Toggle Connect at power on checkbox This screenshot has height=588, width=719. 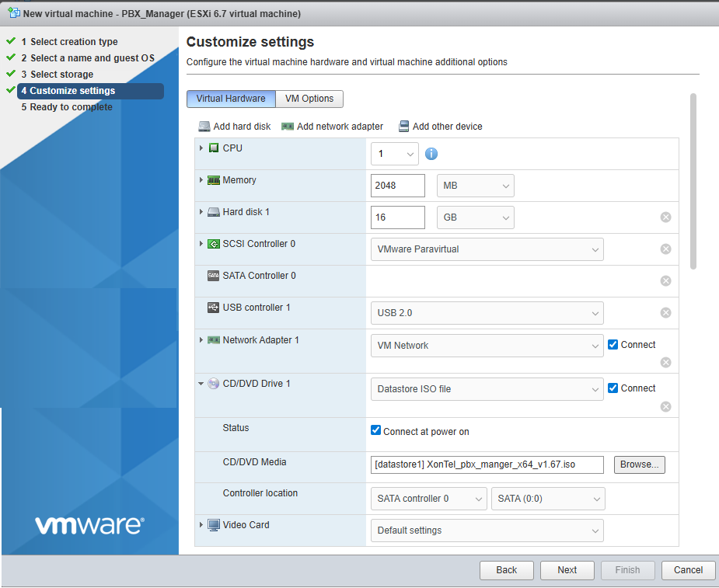(x=376, y=431)
